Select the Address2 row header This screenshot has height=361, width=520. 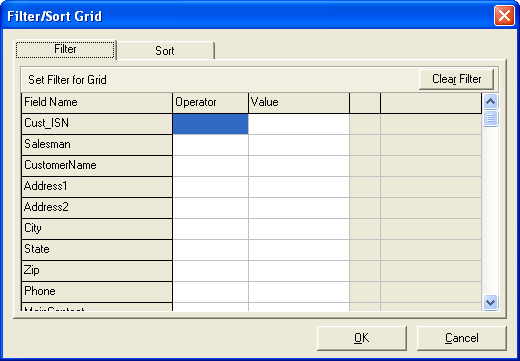tap(97, 208)
